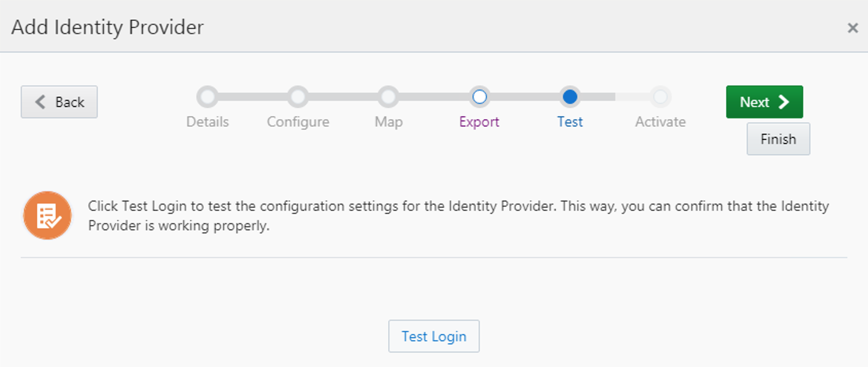Click the blue Test step label
This screenshot has height=367, width=868.
[x=570, y=122]
